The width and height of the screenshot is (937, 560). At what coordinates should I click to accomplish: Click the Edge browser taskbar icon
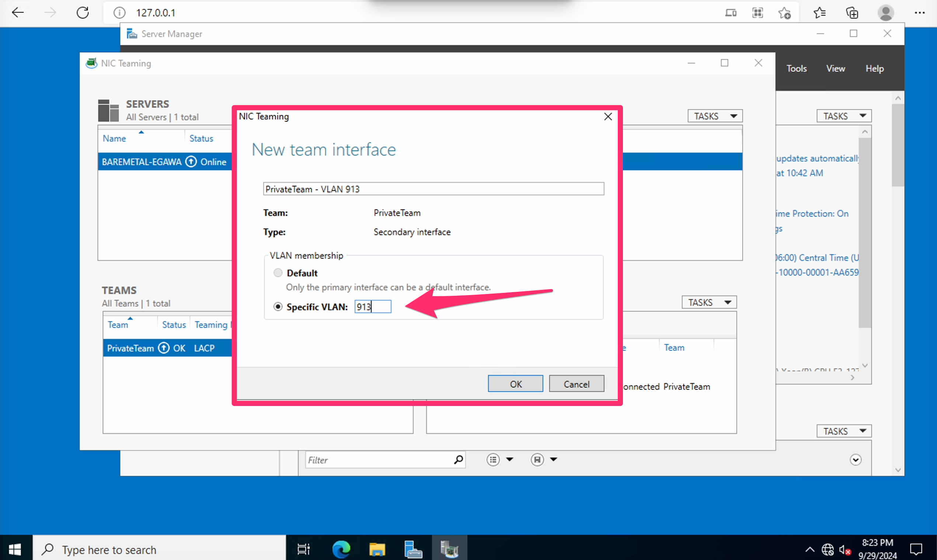(341, 549)
